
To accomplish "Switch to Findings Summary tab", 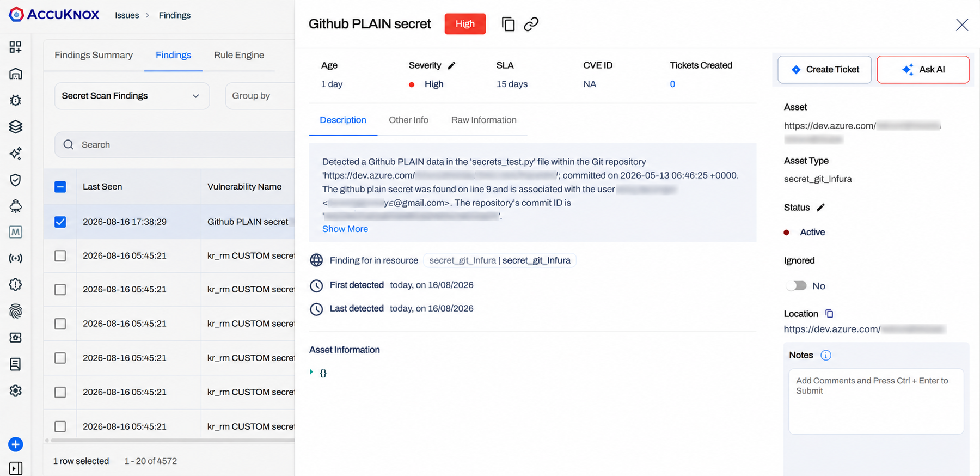I will click(94, 55).
